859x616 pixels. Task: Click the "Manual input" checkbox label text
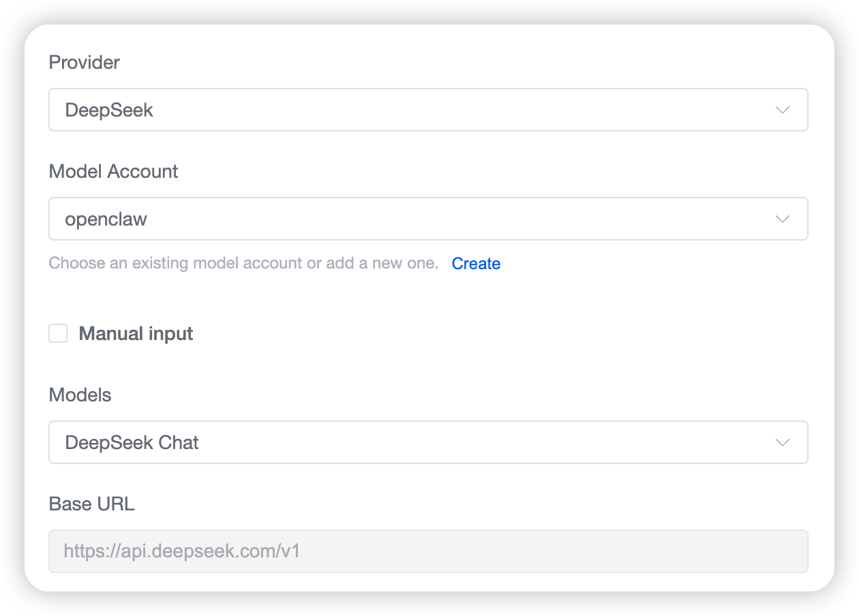136,334
